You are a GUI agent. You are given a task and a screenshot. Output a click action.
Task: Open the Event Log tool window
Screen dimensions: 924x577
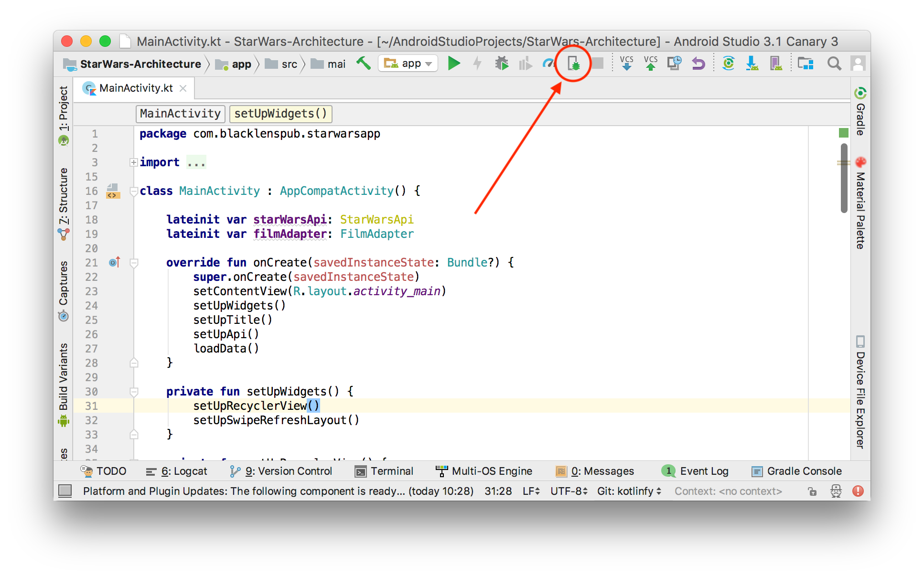point(695,471)
